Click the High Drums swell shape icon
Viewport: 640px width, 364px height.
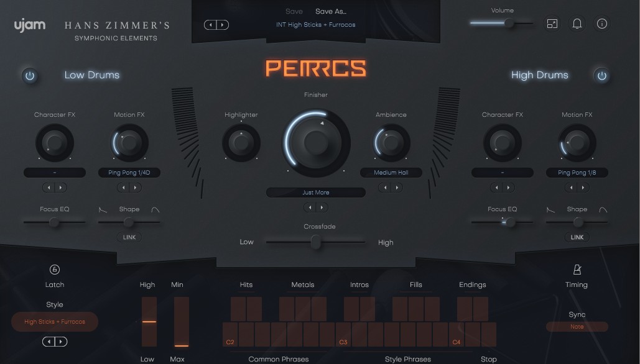(x=603, y=209)
